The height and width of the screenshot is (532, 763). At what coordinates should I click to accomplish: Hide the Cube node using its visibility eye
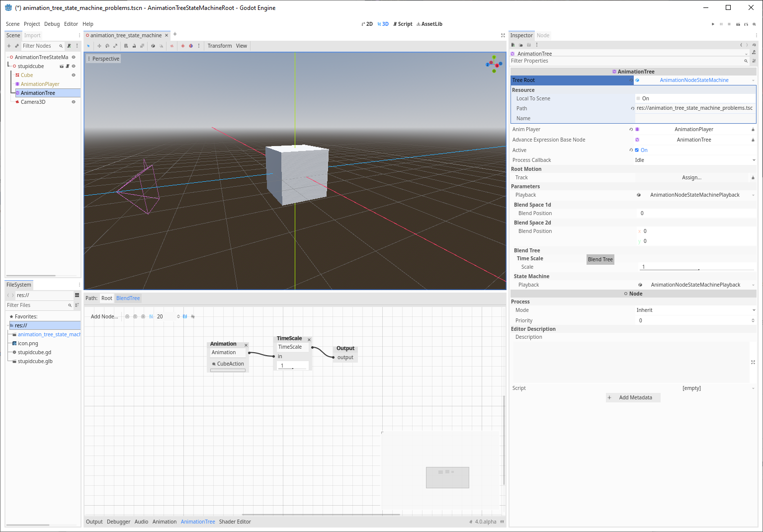(x=74, y=75)
